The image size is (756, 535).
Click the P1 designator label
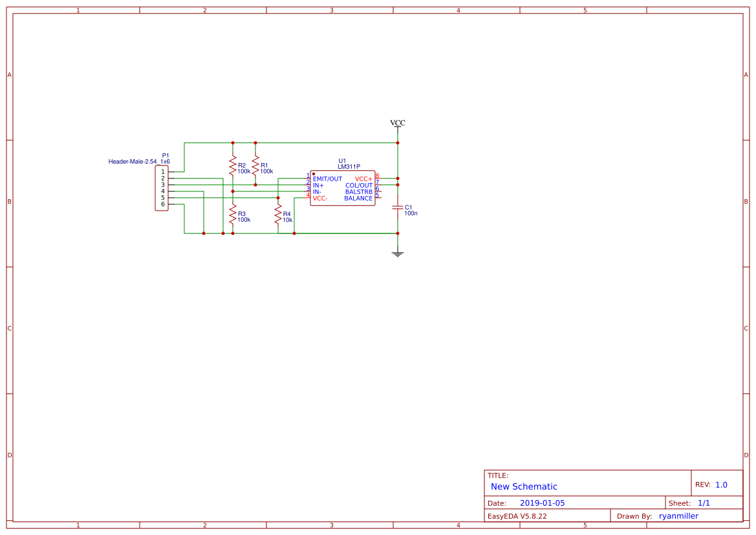[166, 156]
